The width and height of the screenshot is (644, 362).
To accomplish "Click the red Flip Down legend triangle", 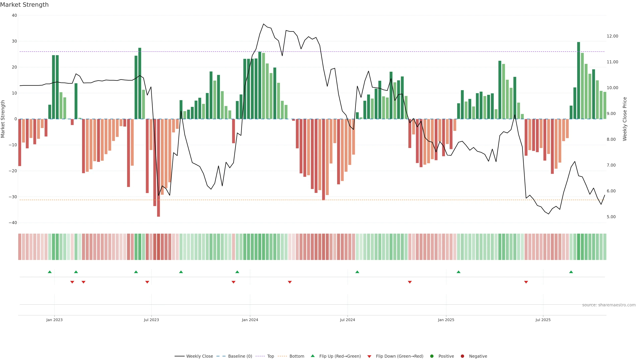I will click(x=369, y=356).
